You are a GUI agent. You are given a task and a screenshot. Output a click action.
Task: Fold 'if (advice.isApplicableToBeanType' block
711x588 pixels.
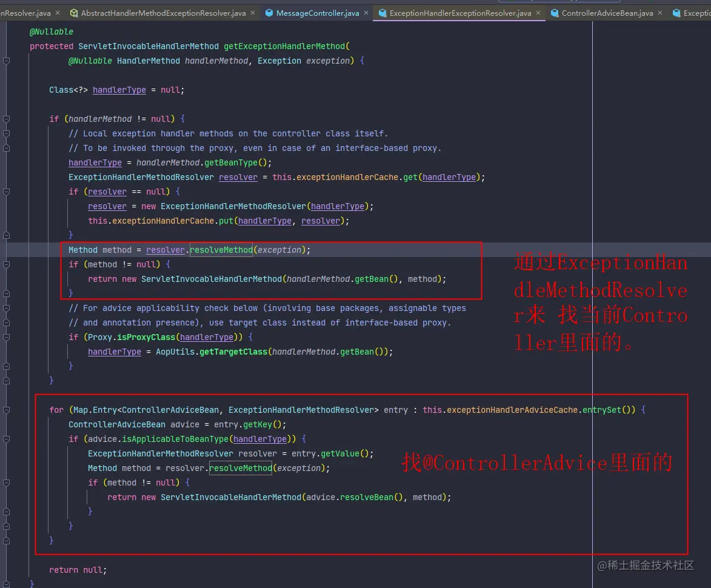point(6,439)
